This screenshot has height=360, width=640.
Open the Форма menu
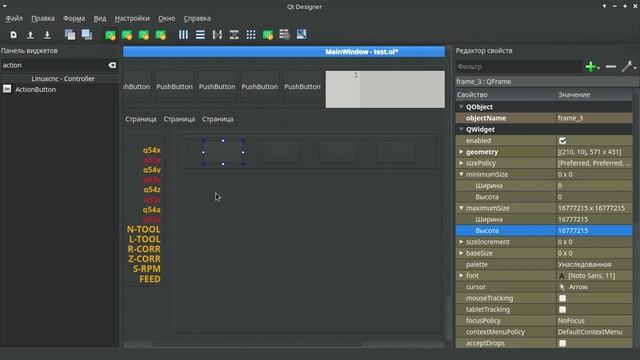coord(74,18)
